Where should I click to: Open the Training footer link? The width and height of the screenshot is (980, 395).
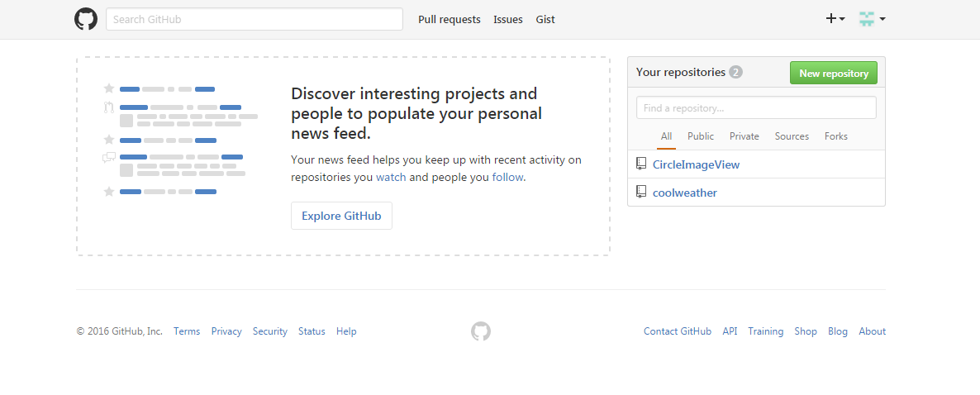(x=766, y=331)
